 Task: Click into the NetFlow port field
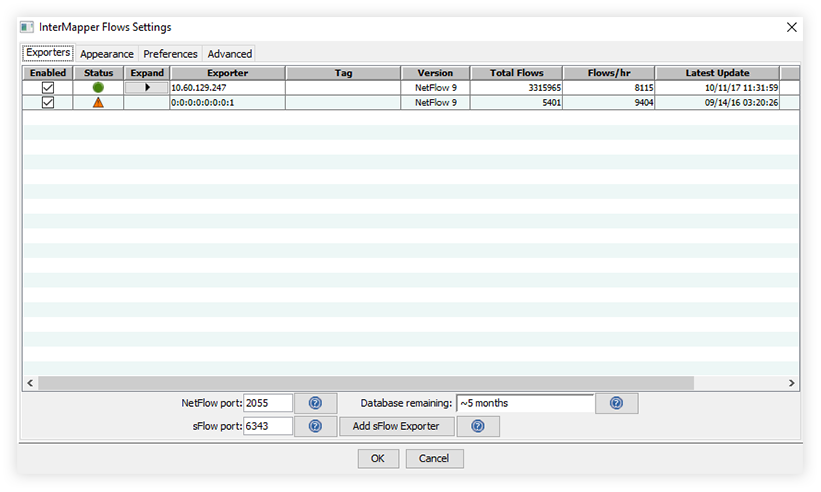point(268,403)
